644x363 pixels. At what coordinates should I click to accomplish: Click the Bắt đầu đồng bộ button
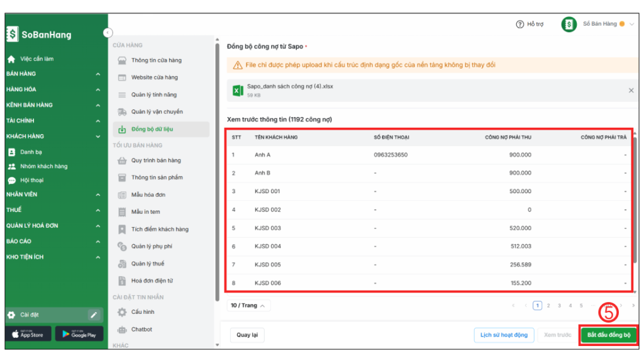click(x=608, y=335)
